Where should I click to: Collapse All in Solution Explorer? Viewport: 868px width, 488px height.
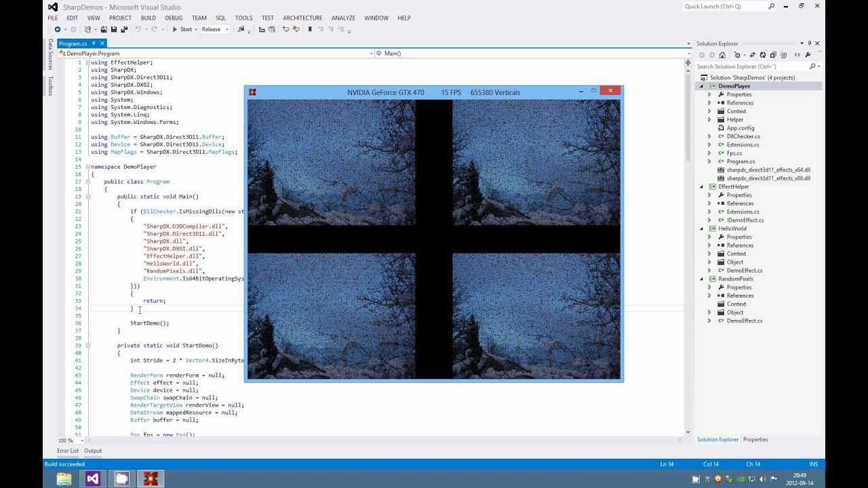pyautogui.click(x=773, y=55)
